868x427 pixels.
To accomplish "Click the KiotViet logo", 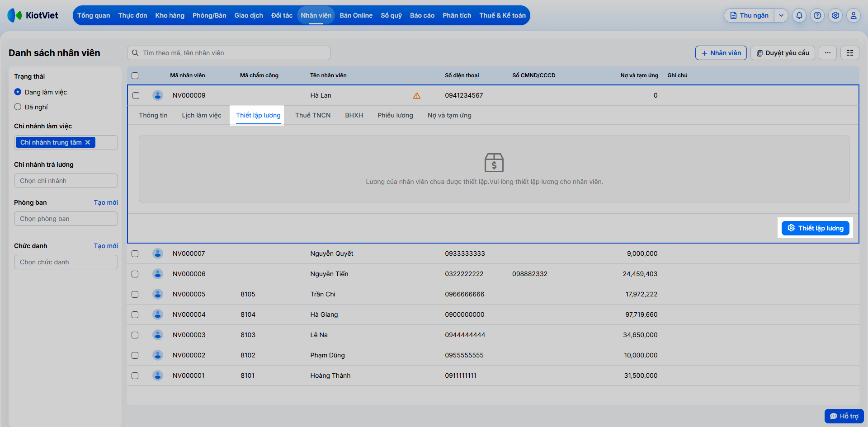I will 33,15.
